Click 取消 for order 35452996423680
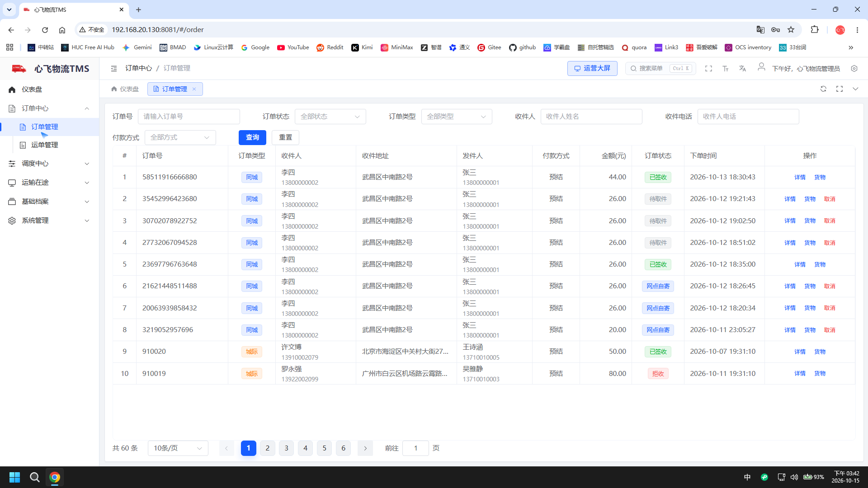This screenshot has height=488, width=868. coord(830,199)
